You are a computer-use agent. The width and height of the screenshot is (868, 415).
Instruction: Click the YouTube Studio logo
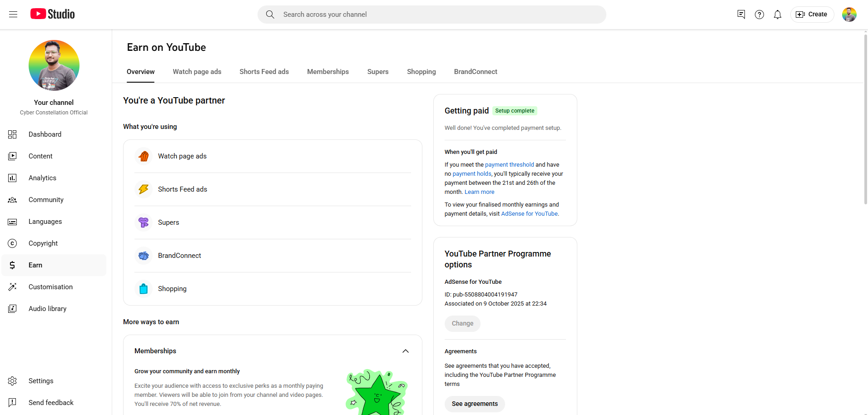coord(53,14)
